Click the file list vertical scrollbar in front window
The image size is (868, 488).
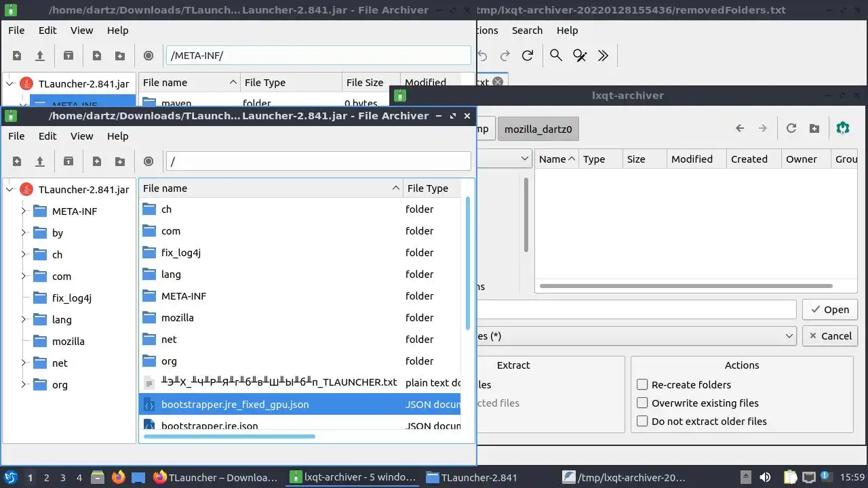(467, 264)
